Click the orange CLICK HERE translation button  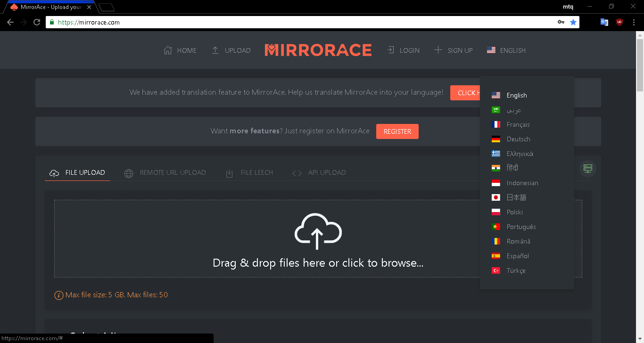(x=465, y=93)
